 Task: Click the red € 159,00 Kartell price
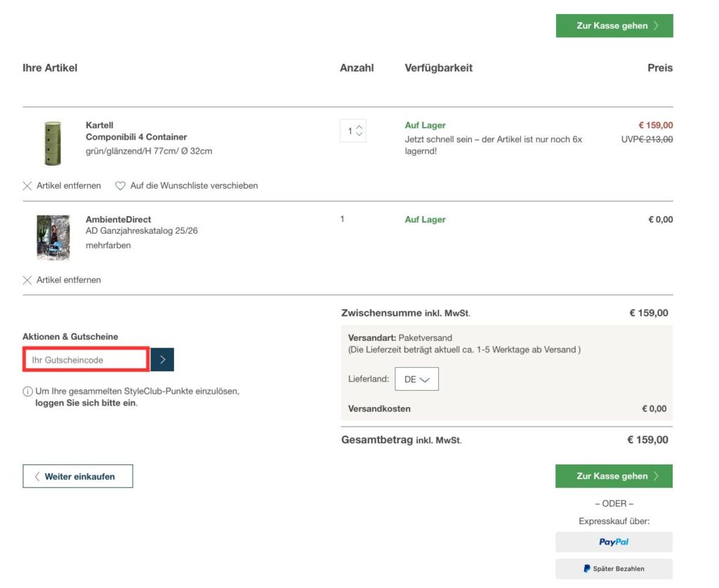pyautogui.click(x=656, y=125)
